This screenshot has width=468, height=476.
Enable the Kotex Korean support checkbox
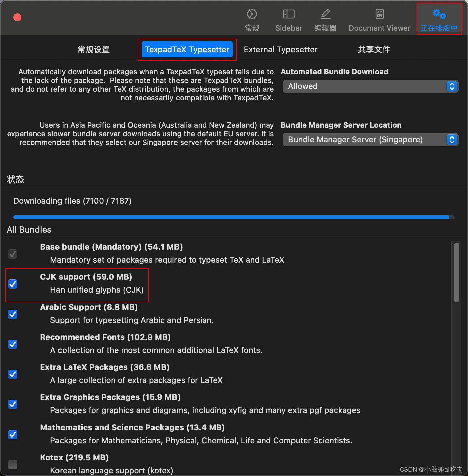click(13, 465)
